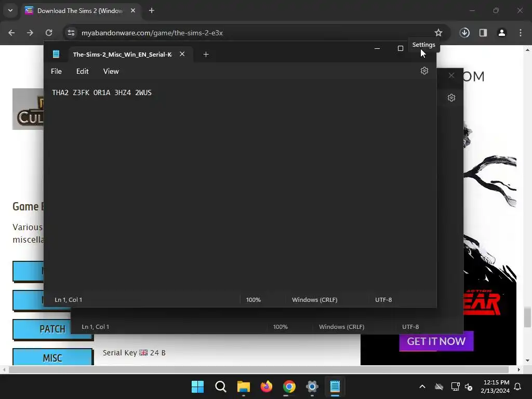Click the Chrome address bar URL
This screenshot has height=399, width=532.
tap(152, 33)
